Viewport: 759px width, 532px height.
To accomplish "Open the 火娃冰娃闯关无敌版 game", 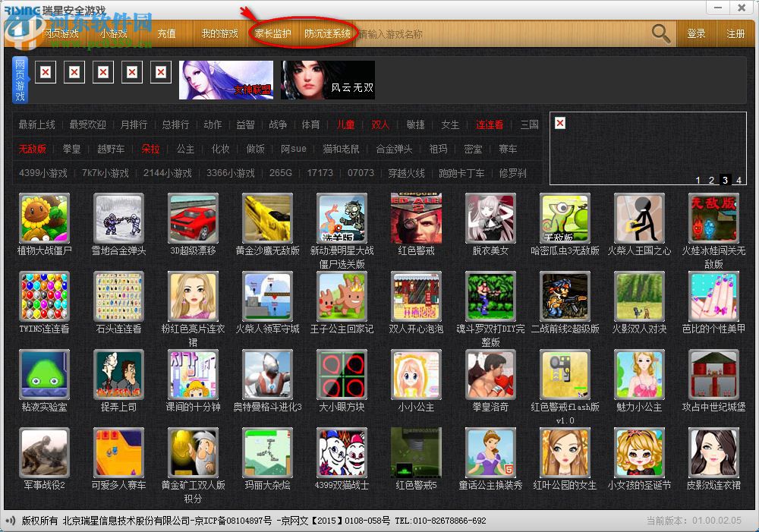I will (x=714, y=219).
